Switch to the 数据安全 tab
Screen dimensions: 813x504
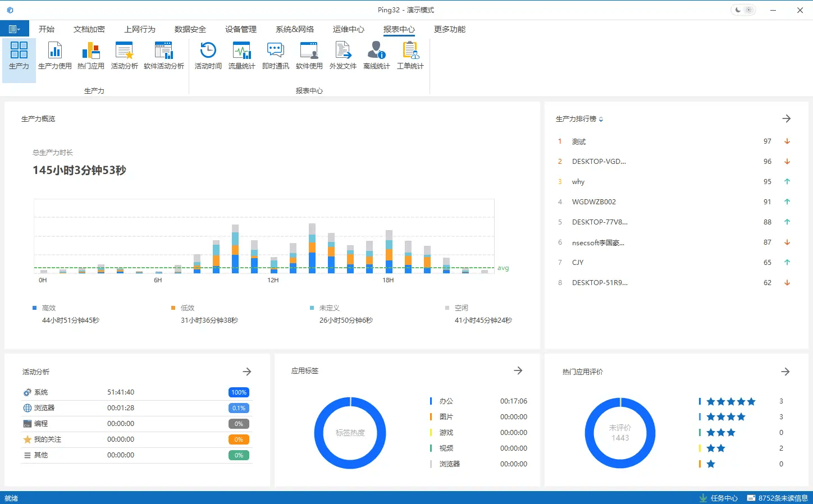(x=190, y=29)
